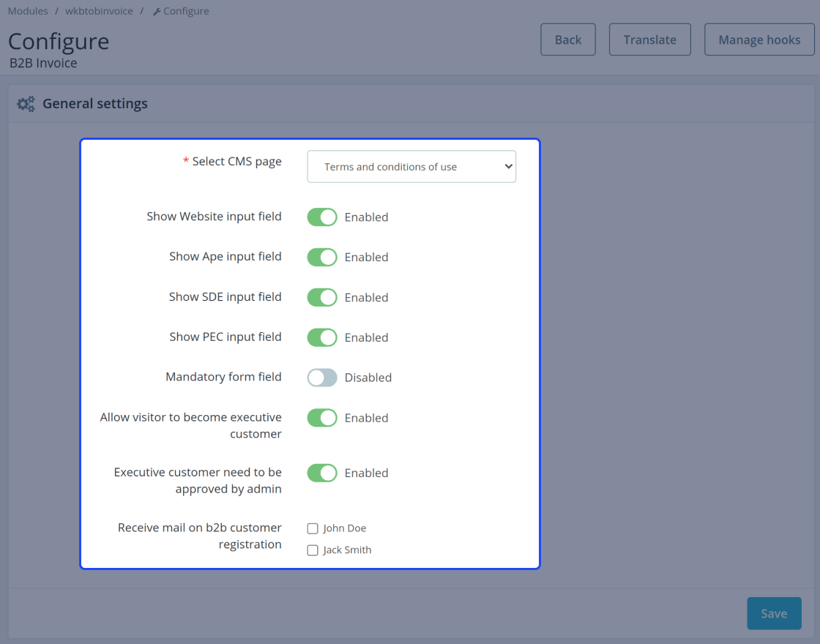Image resolution: width=820 pixels, height=644 pixels.
Task: Click the wrench icon beside Configure breadcrumb
Action: (x=157, y=12)
